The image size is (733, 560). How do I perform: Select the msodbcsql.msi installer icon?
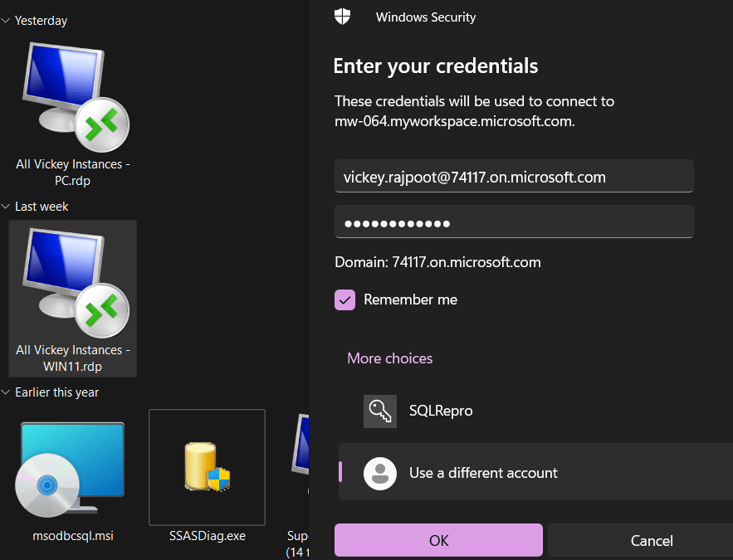pyautogui.click(x=70, y=470)
